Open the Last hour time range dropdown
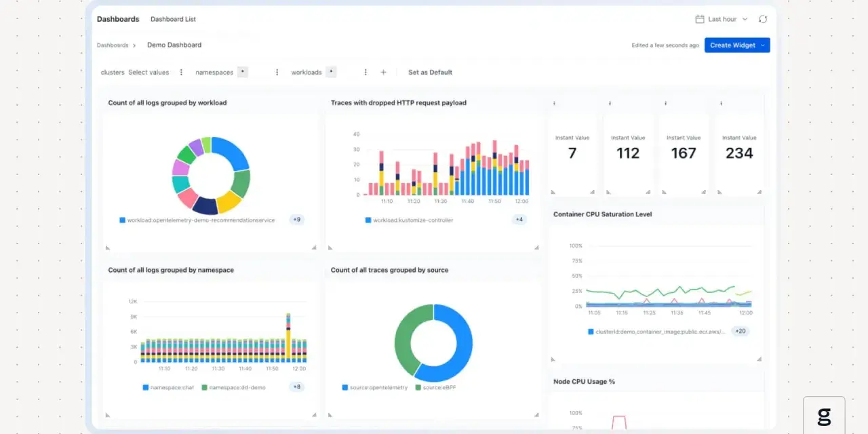 click(722, 19)
